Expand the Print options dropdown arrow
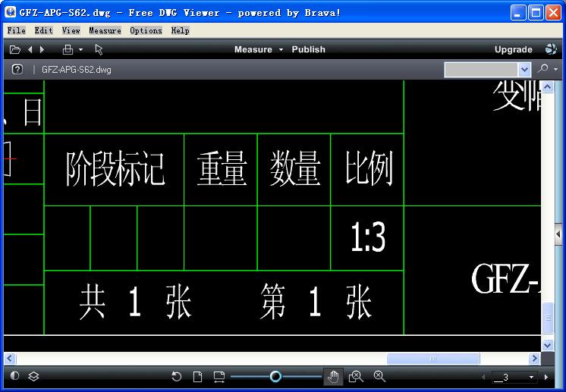Viewport: 566px width, 392px height. (x=81, y=49)
